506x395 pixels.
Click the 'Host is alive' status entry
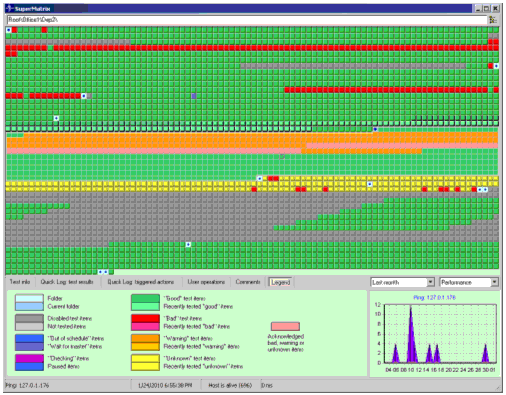point(230,386)
